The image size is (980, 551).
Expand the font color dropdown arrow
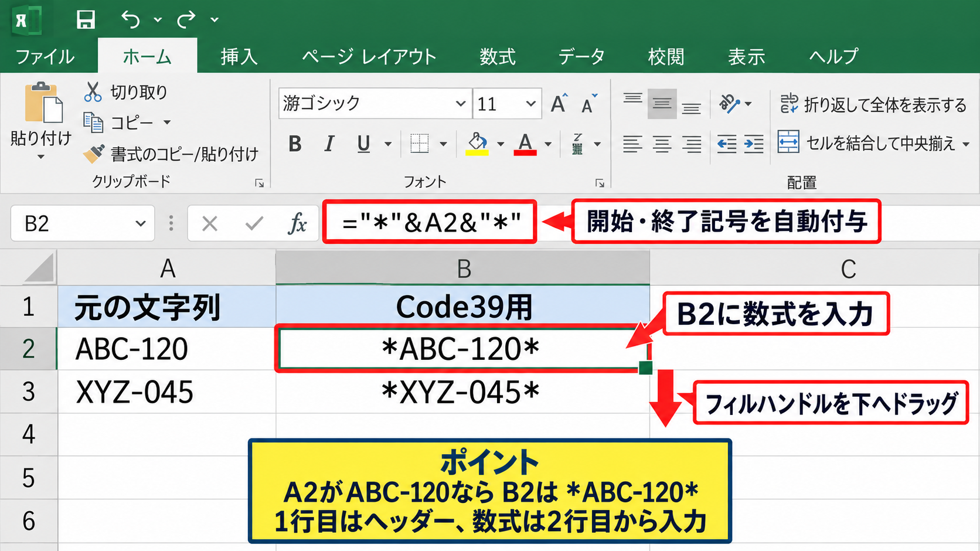[548, 144]
